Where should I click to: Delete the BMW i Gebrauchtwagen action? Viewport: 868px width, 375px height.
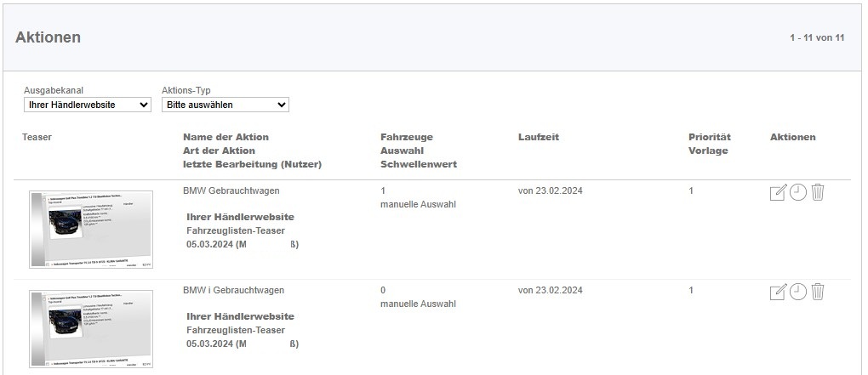(818, 293)
